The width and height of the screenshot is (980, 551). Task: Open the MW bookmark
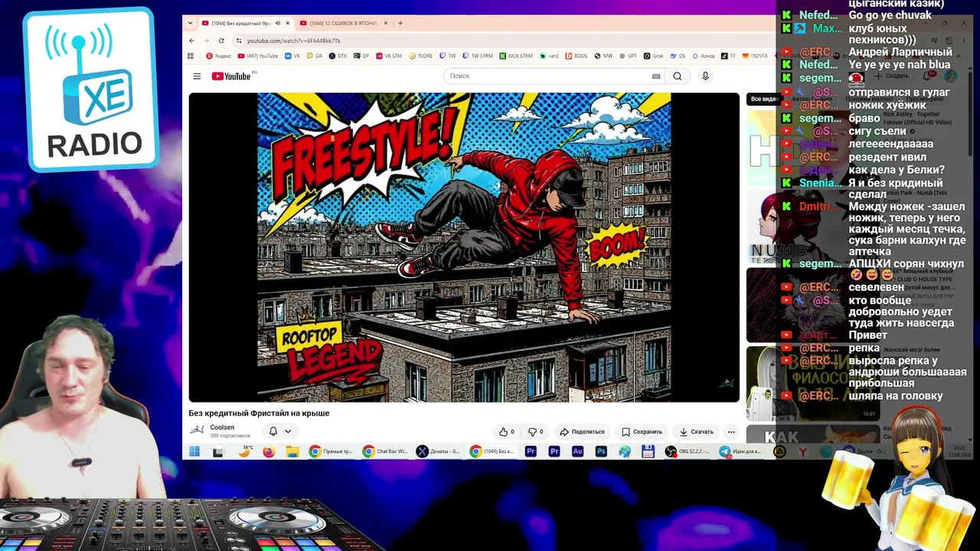coord(604,56)
